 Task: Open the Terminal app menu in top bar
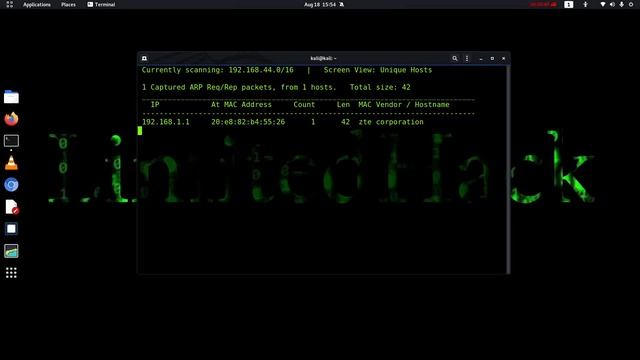point(101,4)
